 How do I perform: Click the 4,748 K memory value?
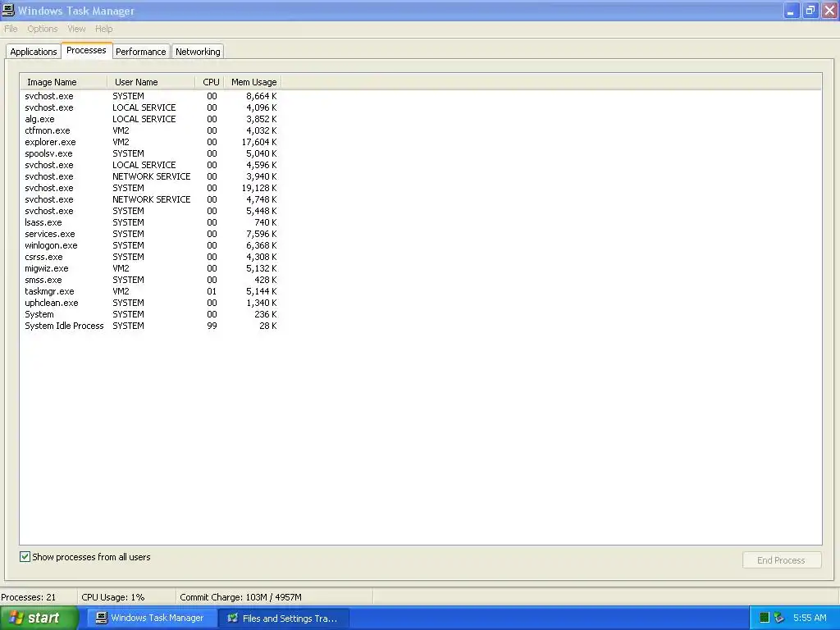262,199
